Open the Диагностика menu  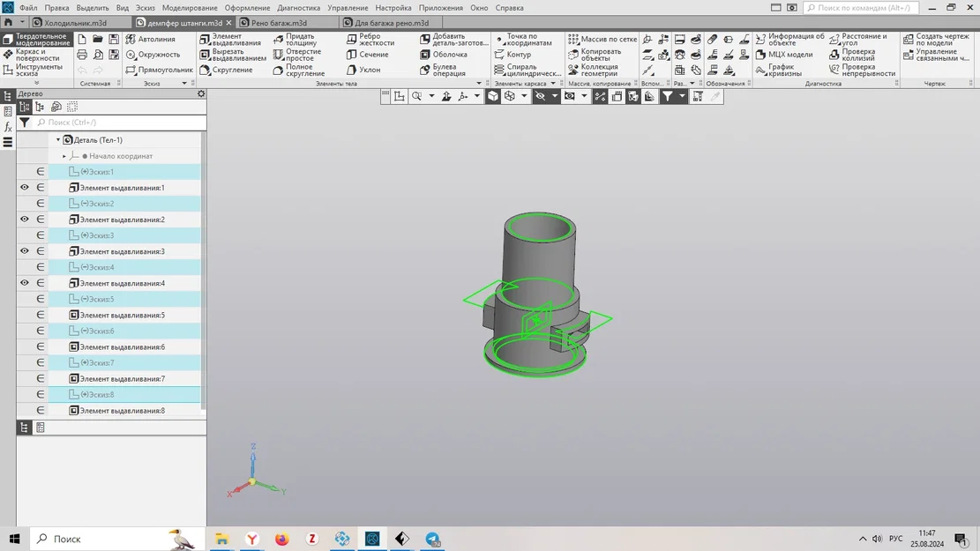[x=299, y=8]
